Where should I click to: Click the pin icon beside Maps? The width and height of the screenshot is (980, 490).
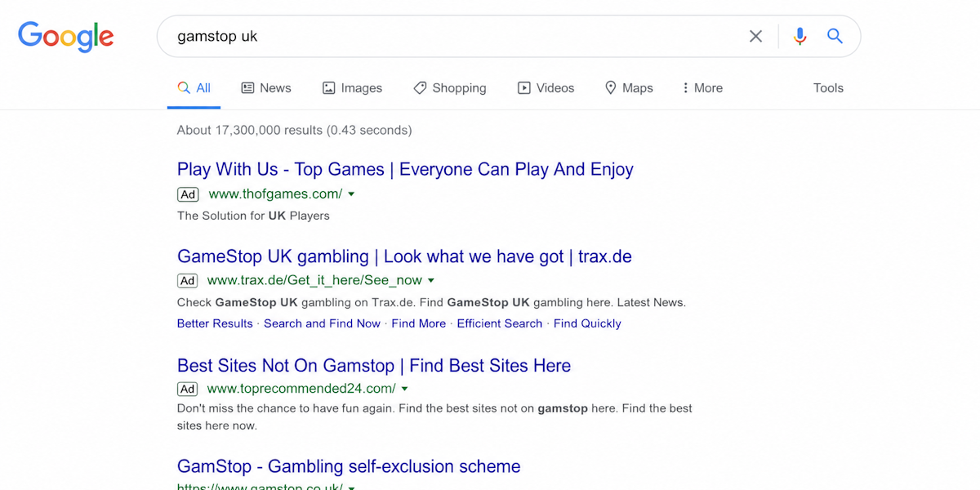[x=610, y=88]
